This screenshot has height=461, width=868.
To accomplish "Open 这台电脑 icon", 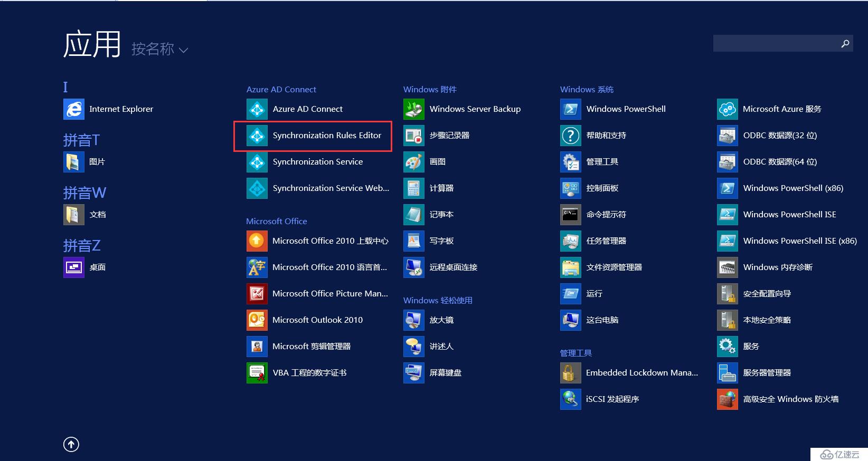I will tap(571, 320).
